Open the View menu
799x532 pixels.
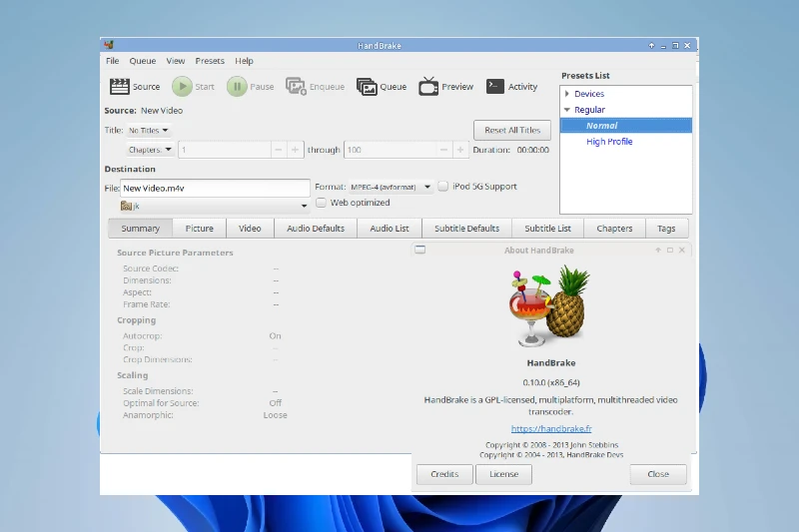coord(176,61)
